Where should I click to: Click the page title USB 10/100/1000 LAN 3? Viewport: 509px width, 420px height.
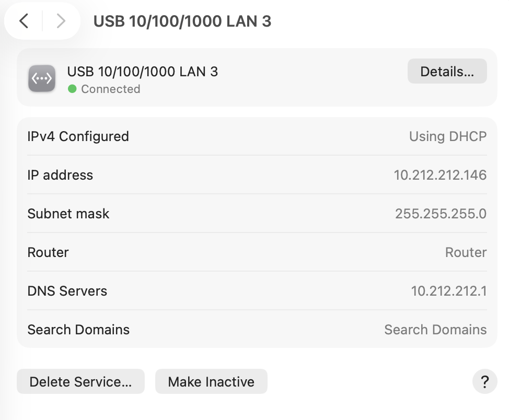click(182, 21)
